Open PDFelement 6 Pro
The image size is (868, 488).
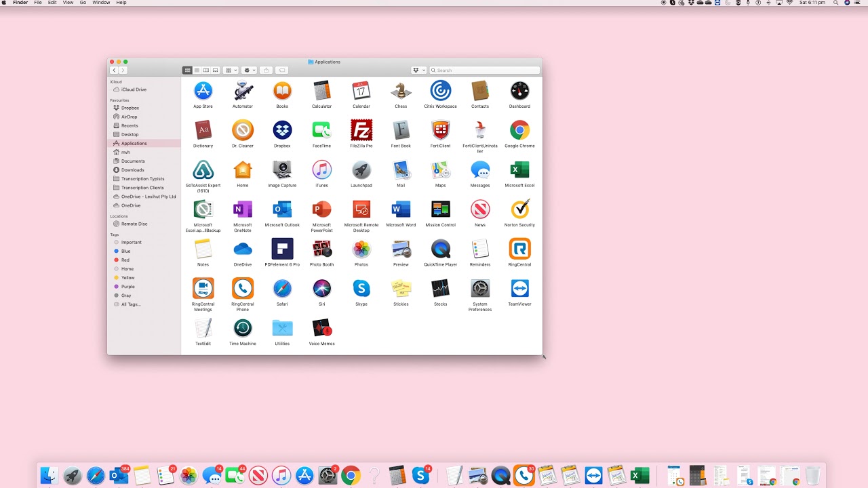point(282,249)
